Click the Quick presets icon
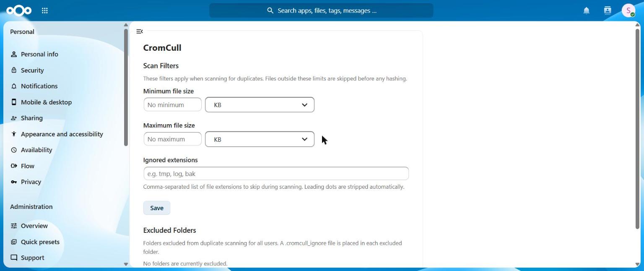 click(x=14, y=242)
